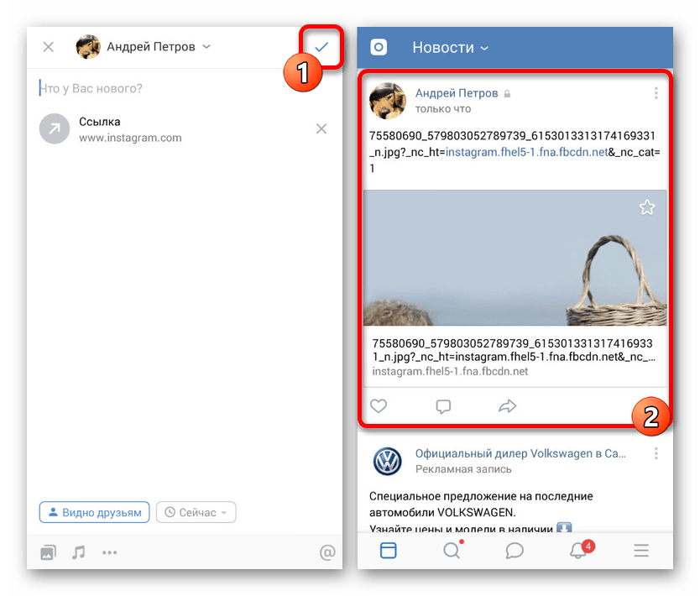This screenshot has height=596, width=700.
Task: Close the new post editor with X
Action: [x=48, y=47]
